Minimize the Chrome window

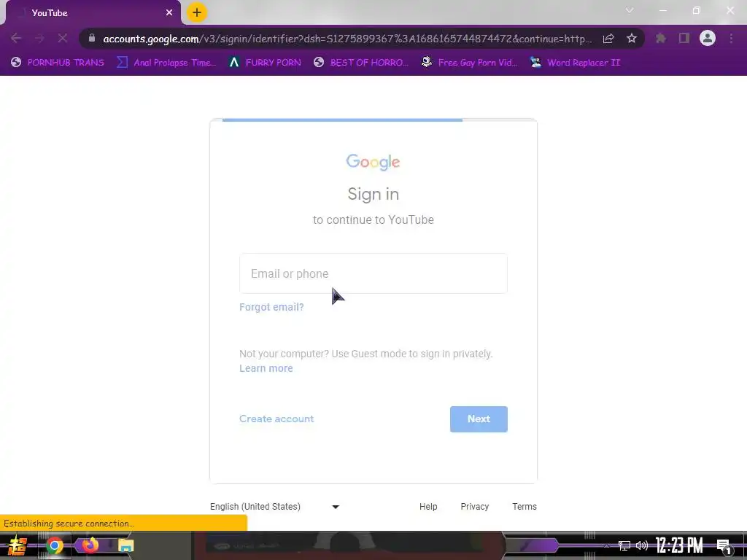(663, 10)
